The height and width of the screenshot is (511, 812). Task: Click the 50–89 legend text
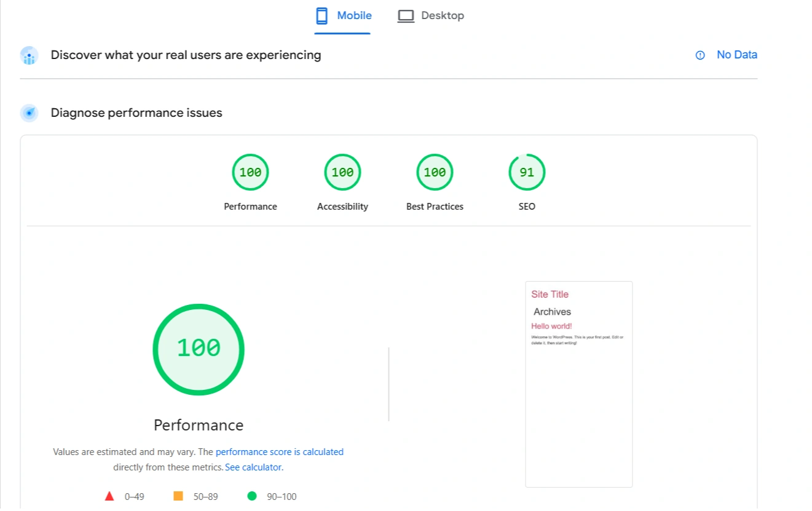click(x=205, y=496)
